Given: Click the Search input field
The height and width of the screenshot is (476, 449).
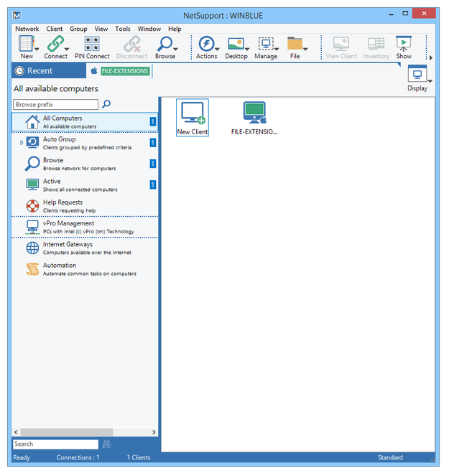Looking at the screenshot, I should click(x=55, y=444).
